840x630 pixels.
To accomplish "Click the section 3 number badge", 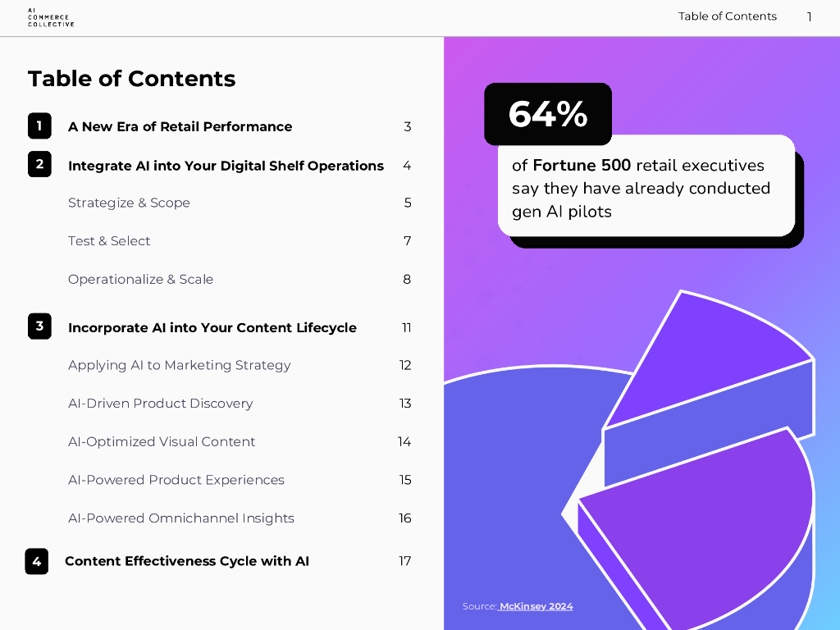I will [x=39, y=326].
